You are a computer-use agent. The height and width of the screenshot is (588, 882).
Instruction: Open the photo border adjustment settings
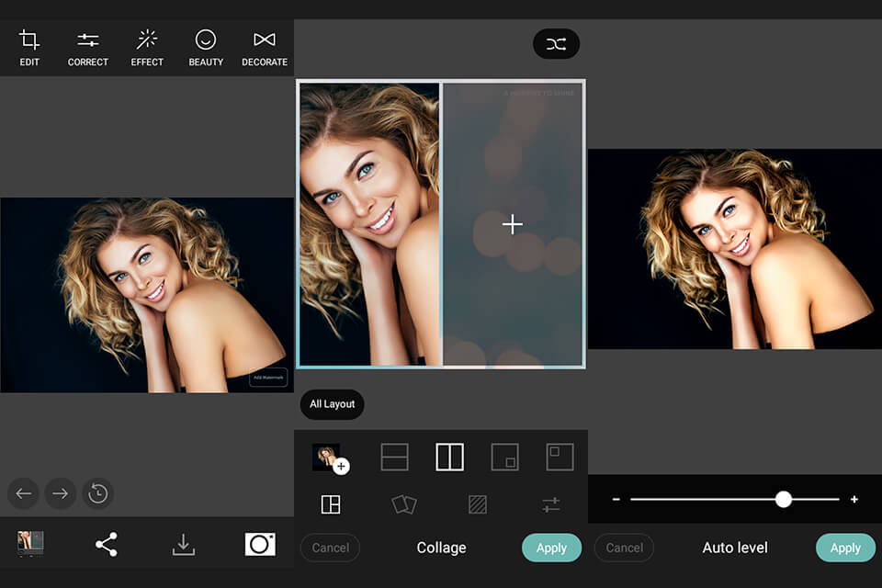point(550,503)
